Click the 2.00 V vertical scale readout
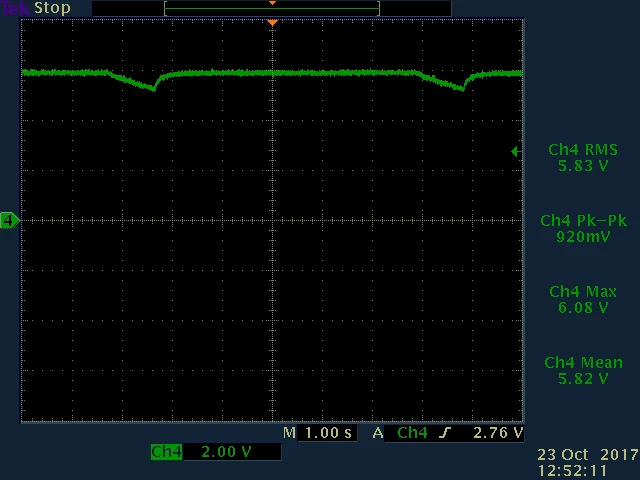The height and width of the screenshot is (480, 640). (x=226, y=452)
